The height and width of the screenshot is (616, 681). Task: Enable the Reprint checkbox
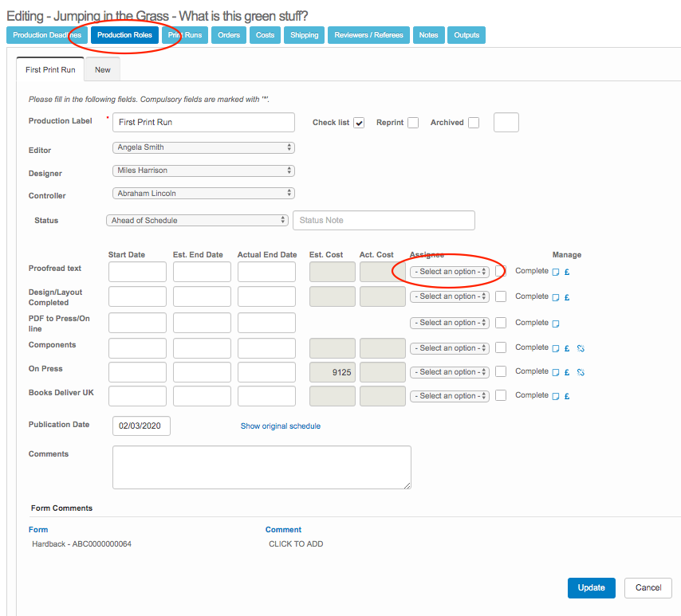[413, 123]
